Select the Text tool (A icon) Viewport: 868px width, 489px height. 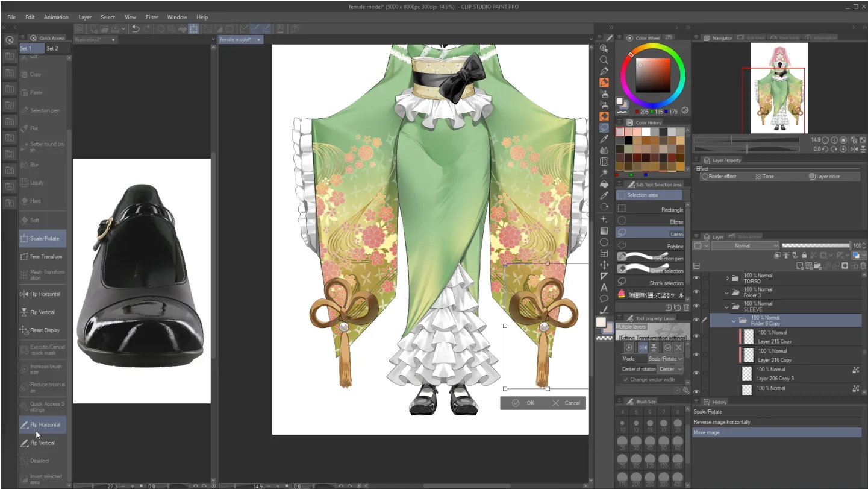pyautogui.click(x=604, y=287)
